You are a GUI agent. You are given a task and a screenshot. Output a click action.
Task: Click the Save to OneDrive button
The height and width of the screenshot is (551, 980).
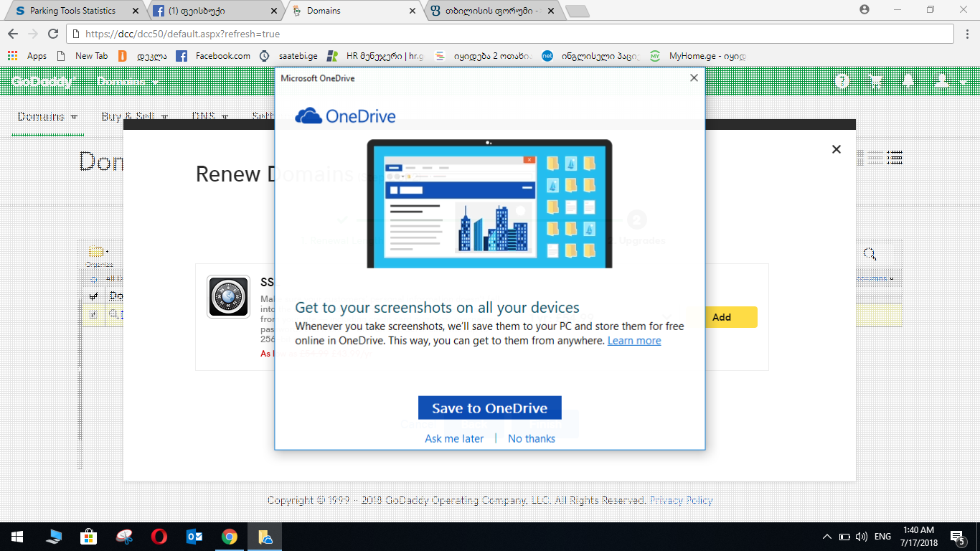click(x=489, y=408)
